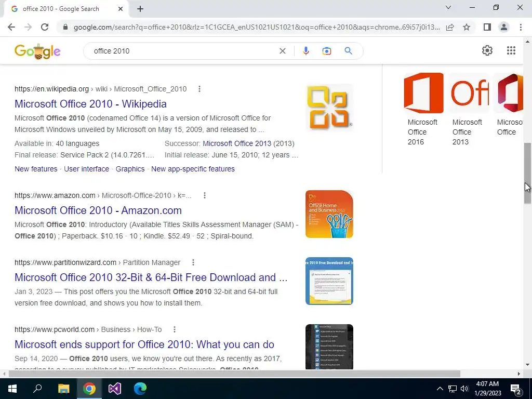Close the office 2010 Google Search tab
Viewport: 532px width, 399px height.
coord(121,9)
